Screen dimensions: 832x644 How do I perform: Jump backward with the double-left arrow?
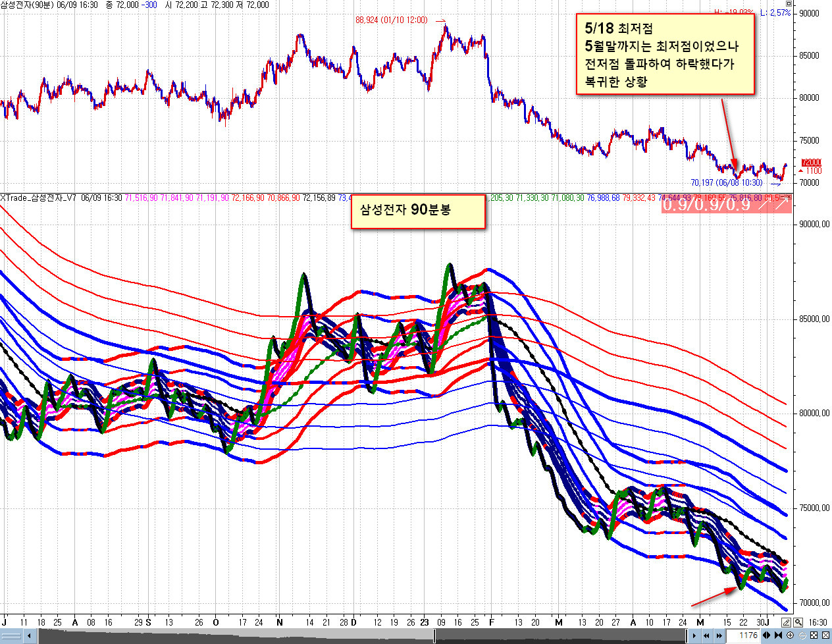click(706, 635)
